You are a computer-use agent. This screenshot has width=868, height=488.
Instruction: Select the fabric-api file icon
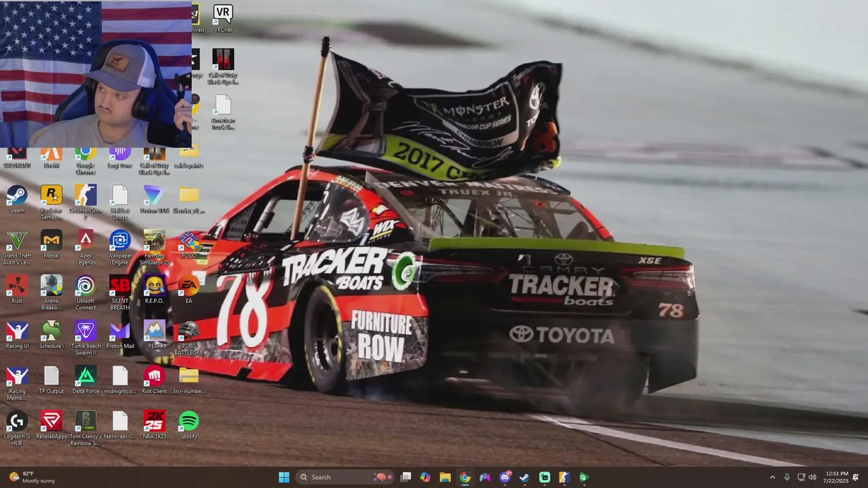pyautogui.click(x=120, y=425)
